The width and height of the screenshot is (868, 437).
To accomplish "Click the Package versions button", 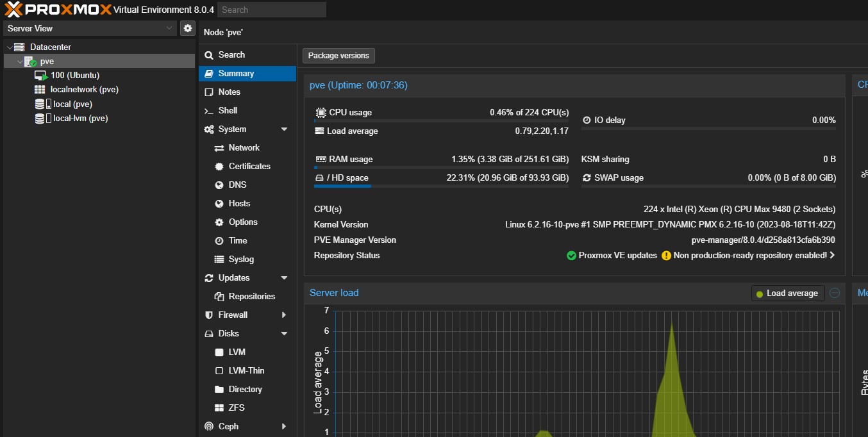I will pos(338,56).
